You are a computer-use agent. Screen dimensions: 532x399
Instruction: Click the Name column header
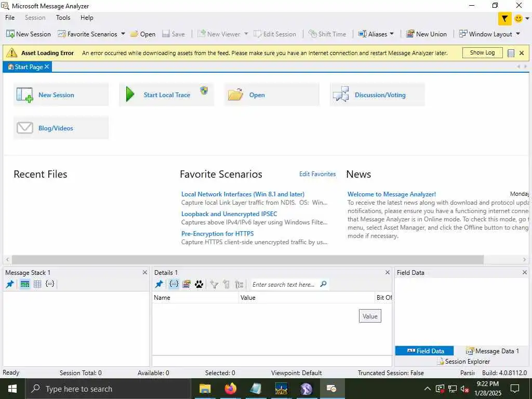point(195,298)
